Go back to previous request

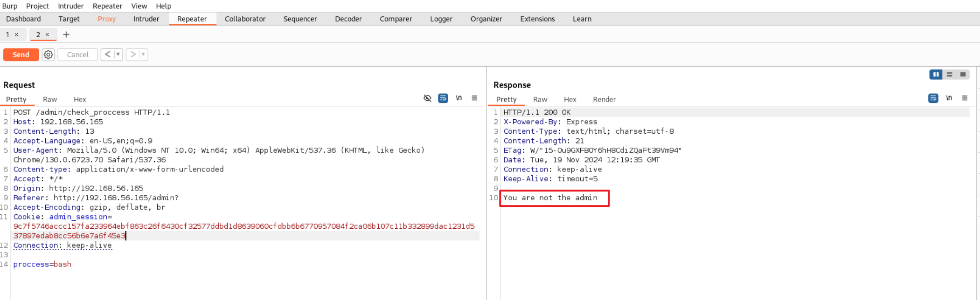[x=108, y=55]
